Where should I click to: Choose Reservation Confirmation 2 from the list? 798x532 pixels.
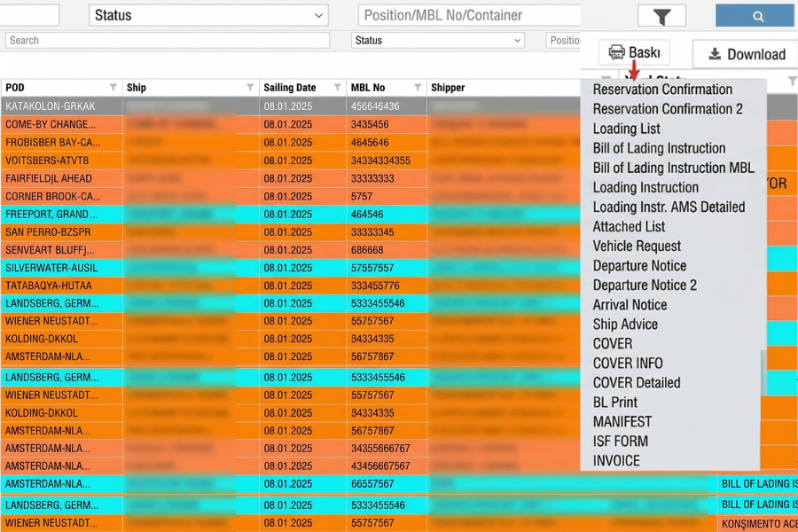[668, 109]
